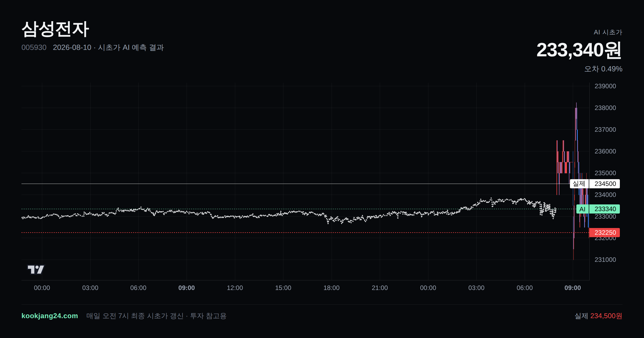Click the 235000 price axis label
The width and height of the screenshot is (644, 338).
click(x=605, y=173)
